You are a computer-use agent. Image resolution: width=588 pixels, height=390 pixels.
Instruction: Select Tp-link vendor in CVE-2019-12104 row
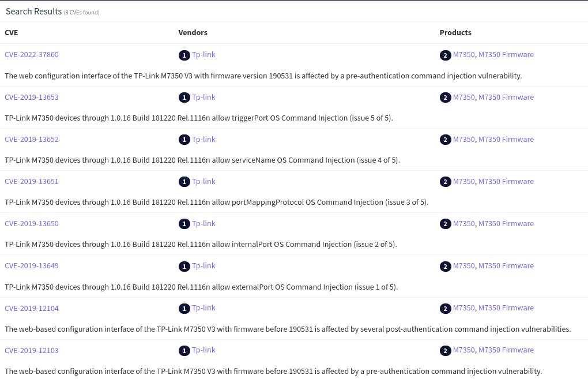click(203, 307)
